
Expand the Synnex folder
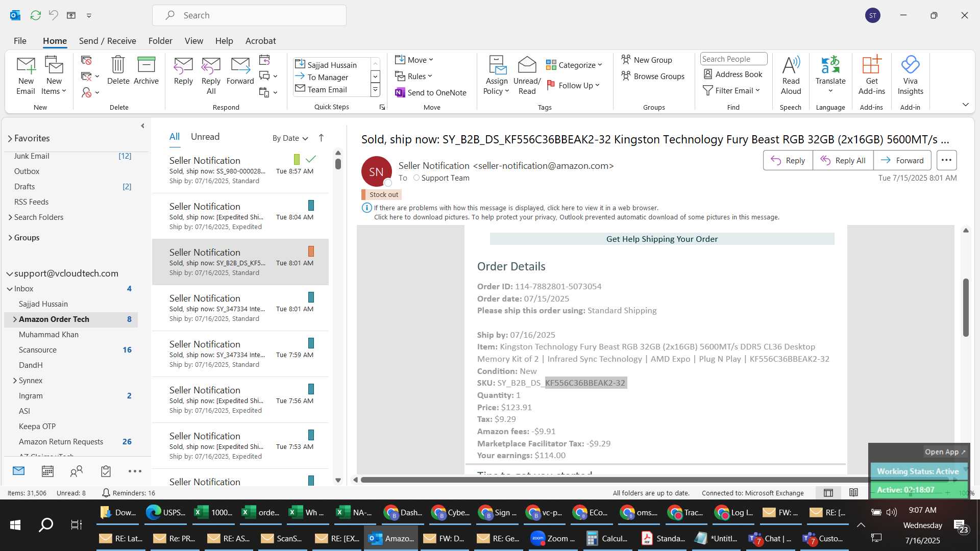pos(14,381)
